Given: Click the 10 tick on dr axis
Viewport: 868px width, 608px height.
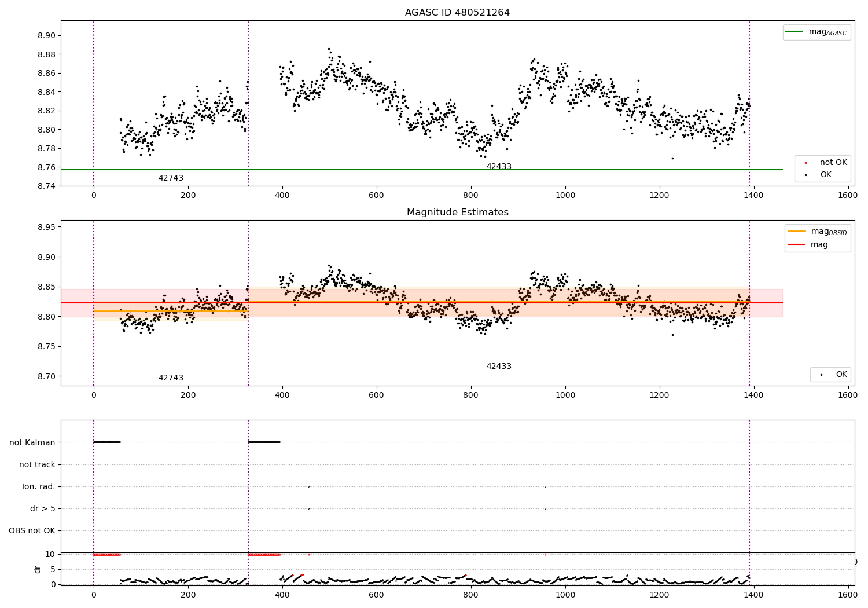Looking at the screenshot, I should 50,554.
